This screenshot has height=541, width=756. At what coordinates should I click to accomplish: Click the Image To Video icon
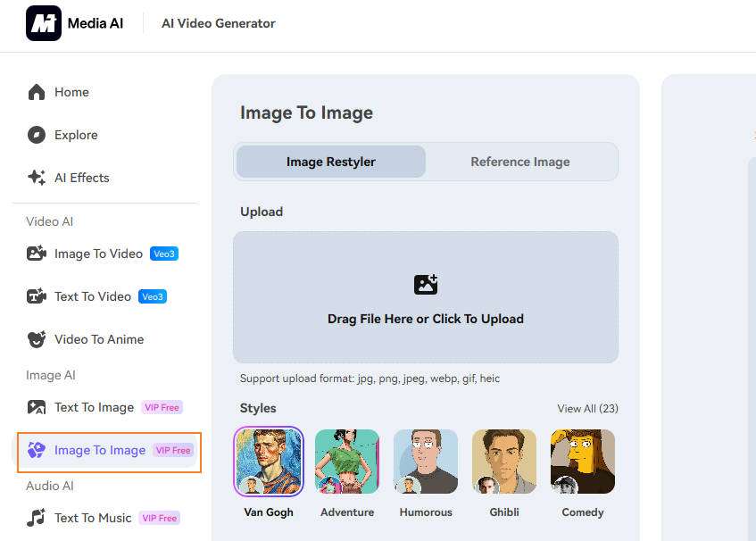(x=37, y=254)
